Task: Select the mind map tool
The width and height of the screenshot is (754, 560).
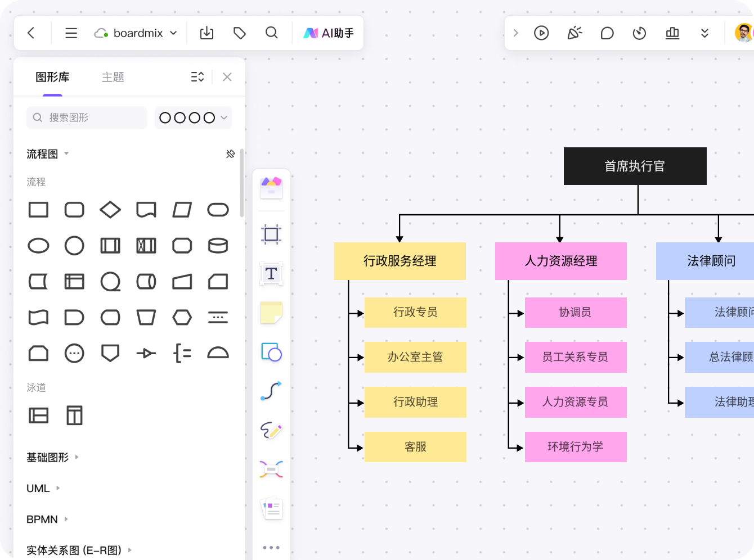Action: (x=271, y=469)
